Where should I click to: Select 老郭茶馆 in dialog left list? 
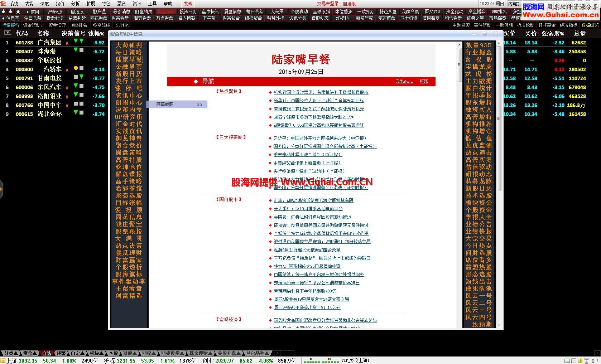[x=129, y=189]
